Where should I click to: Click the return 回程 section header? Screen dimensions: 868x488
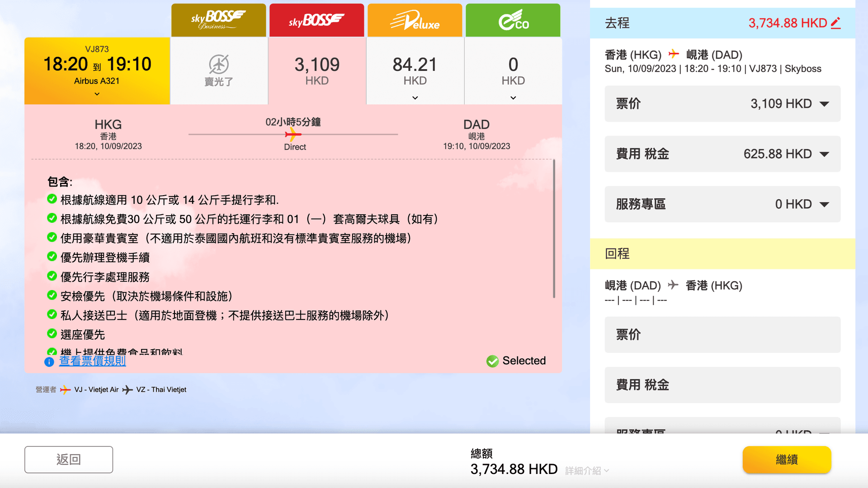(x=722, y=253)
